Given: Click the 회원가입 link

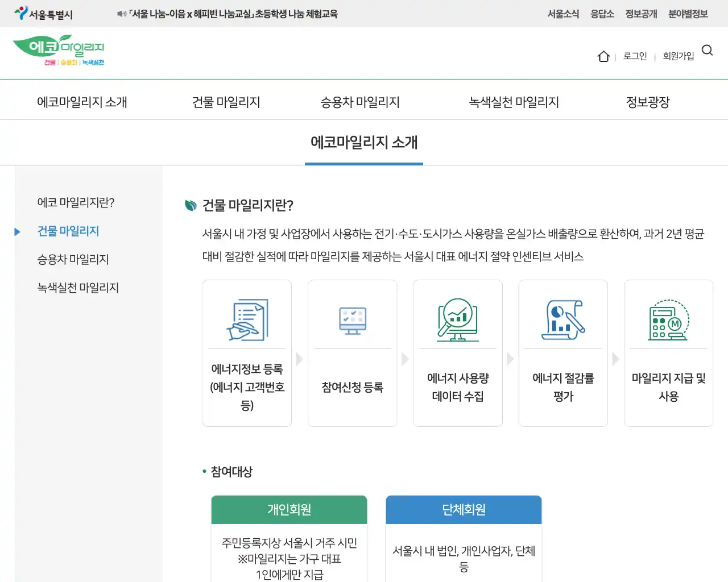Looking at the screenshot, I should click(679, 56).
